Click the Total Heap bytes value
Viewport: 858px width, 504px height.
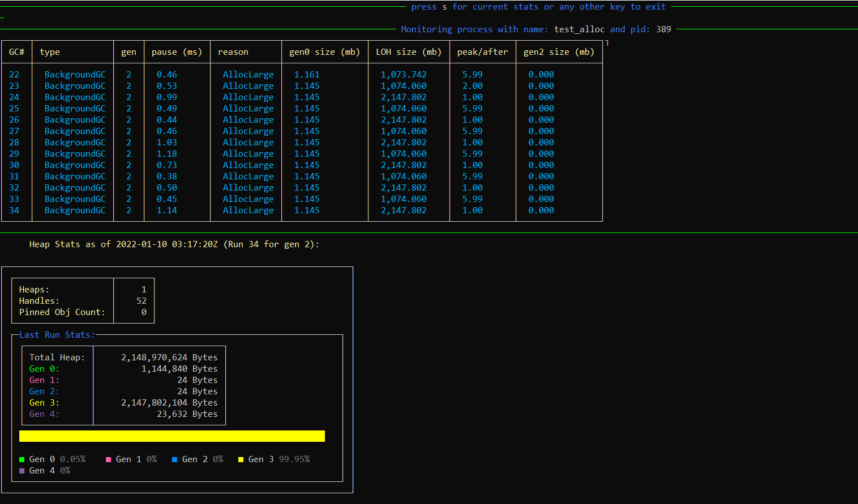pyautogui.click(x=169, y=357)
